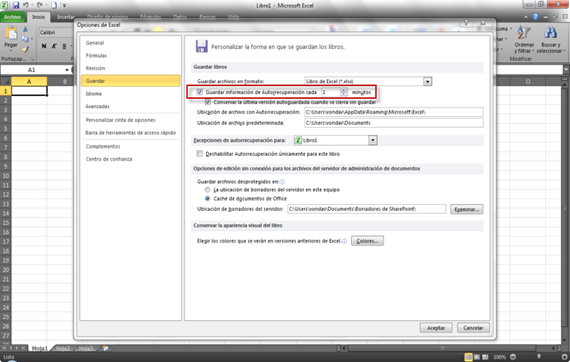Select the Insertar ribbon tab
570x362 pixels.
click(x=65, y=17)
